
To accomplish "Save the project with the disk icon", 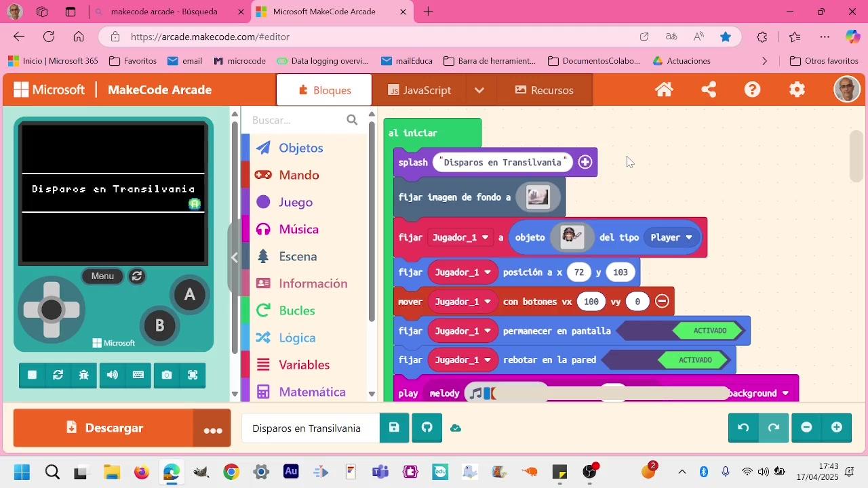I will [394, 428].
